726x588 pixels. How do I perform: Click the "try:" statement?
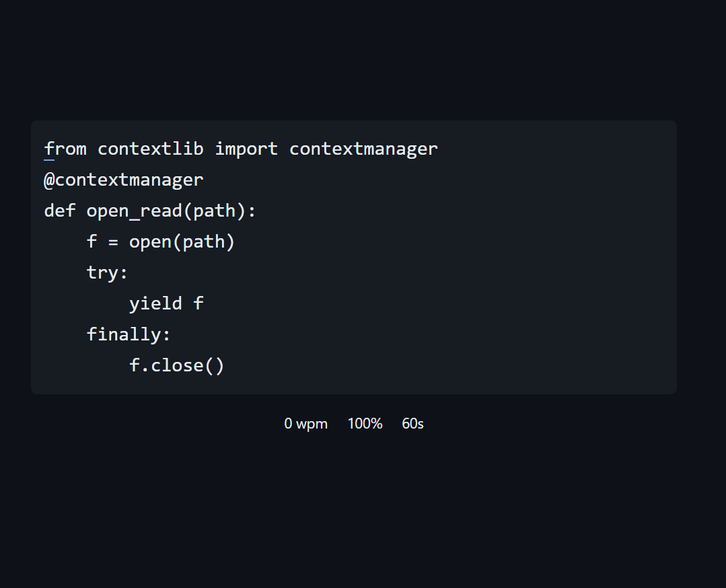point(107,272)
